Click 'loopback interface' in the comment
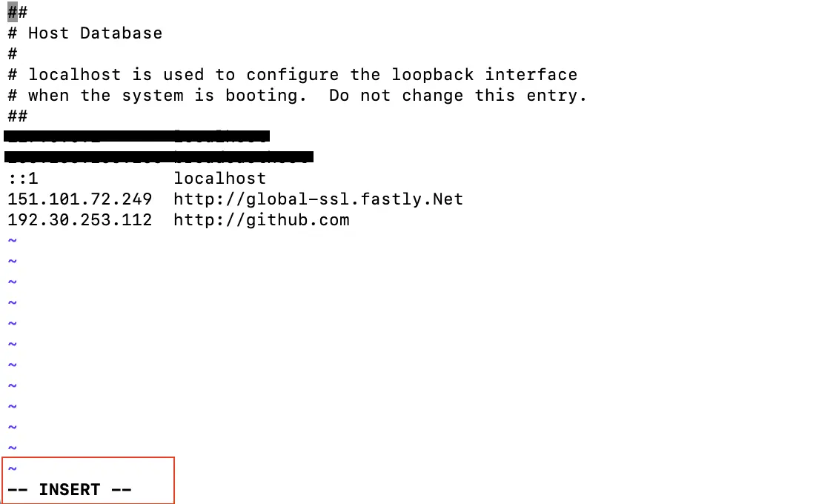Screen dimensions: 839x504 coord(484,74)
